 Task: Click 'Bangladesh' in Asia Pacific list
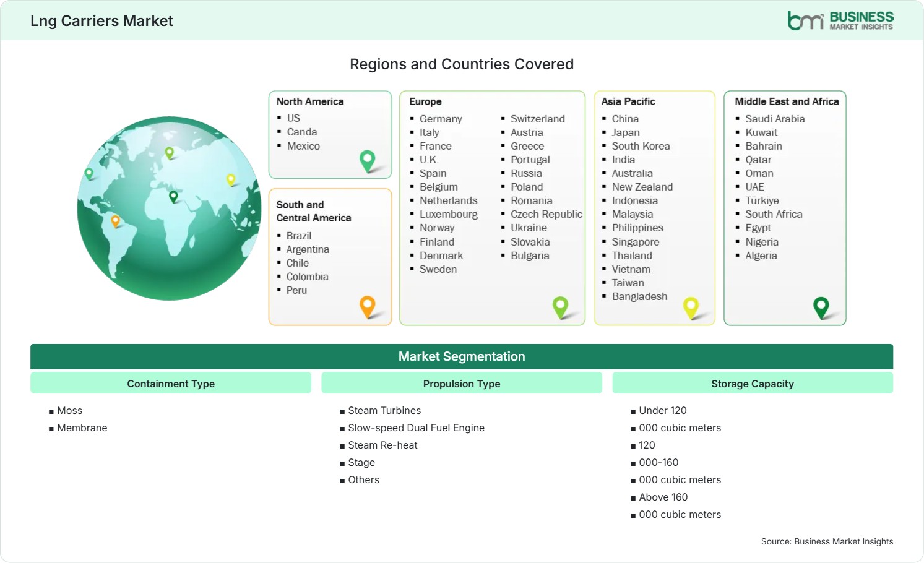pyautogui.click(x=640, y=296)
